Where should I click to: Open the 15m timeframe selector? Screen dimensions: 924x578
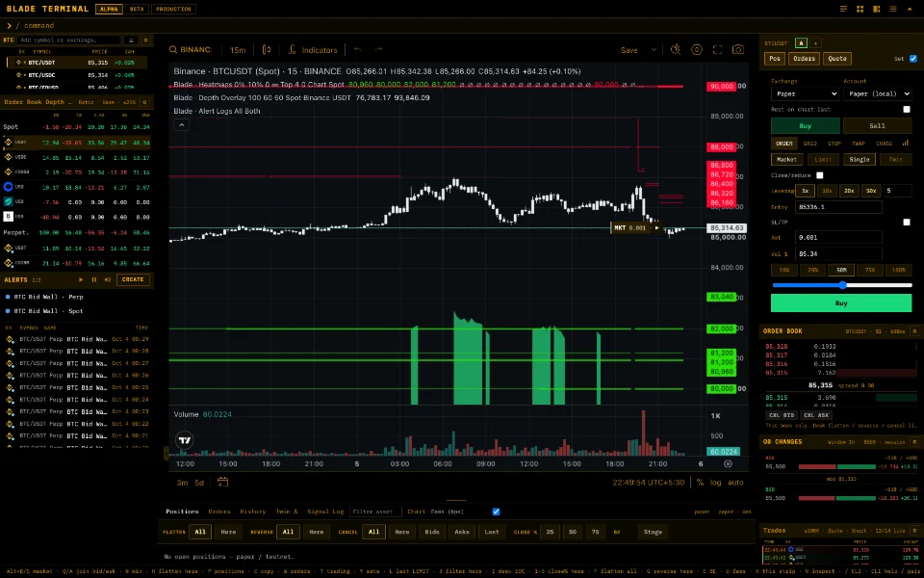[x=238, y=50]
